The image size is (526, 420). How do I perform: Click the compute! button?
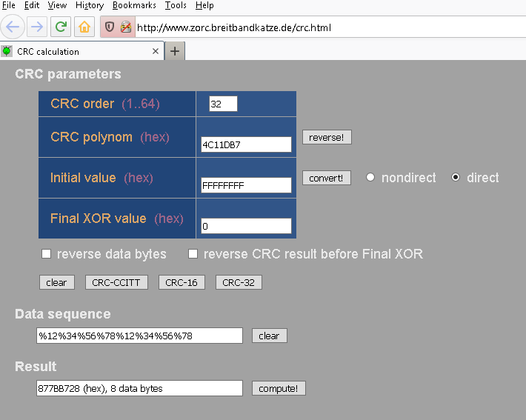(279, 388)
